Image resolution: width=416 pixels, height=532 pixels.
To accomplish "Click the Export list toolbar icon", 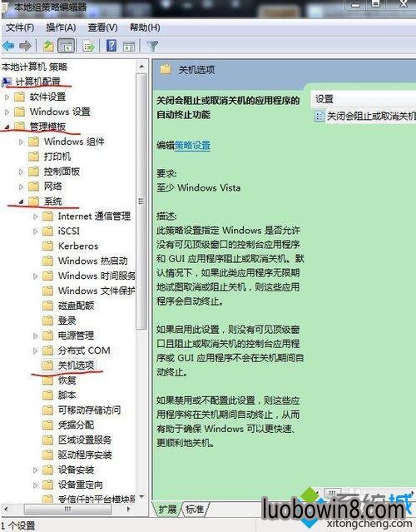I will 89,46.
